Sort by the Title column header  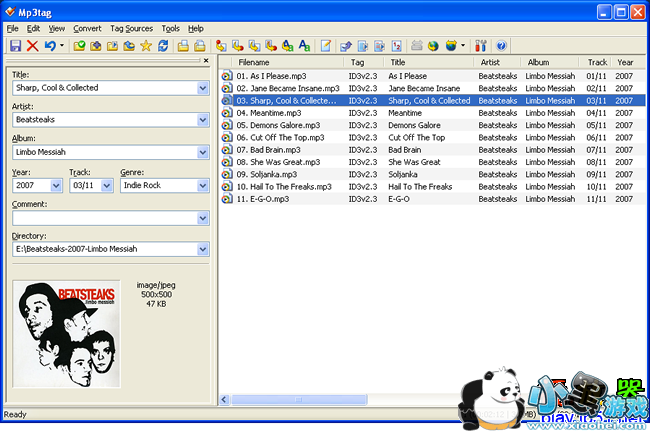coord(398,62)
